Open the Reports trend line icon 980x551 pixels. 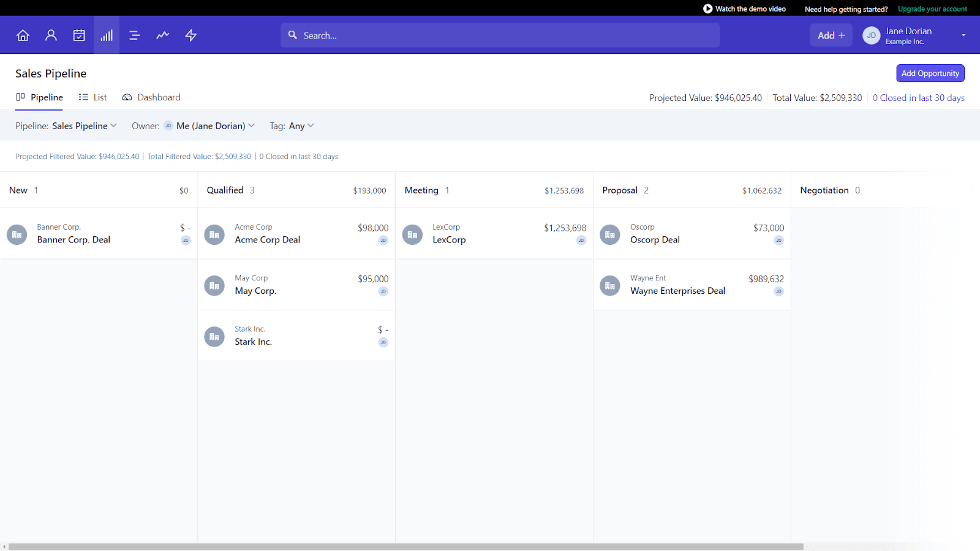(162, 35)
